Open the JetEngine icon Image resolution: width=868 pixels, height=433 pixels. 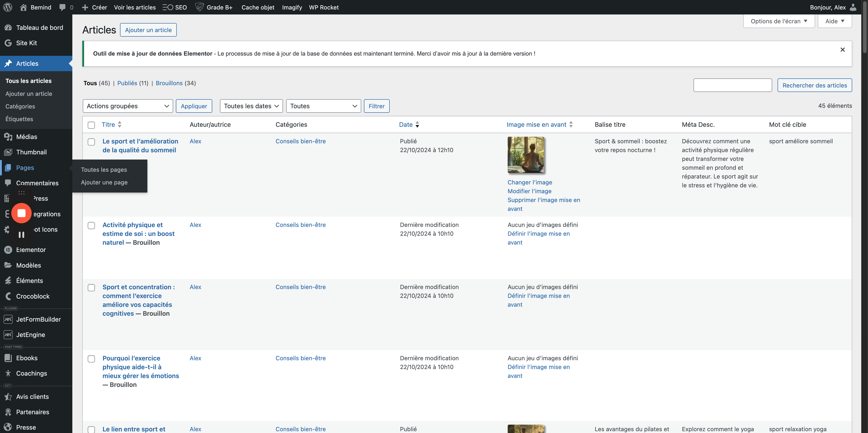(x=8, y=335)
